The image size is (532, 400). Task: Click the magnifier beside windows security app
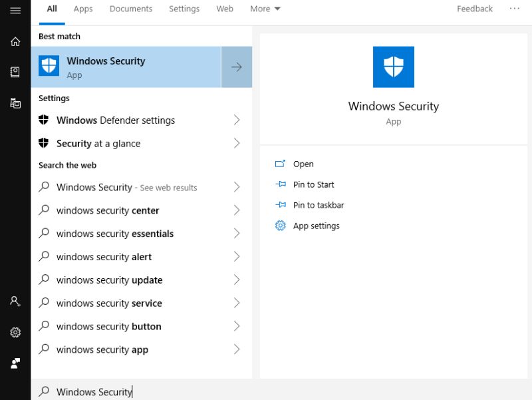point(44,349)
